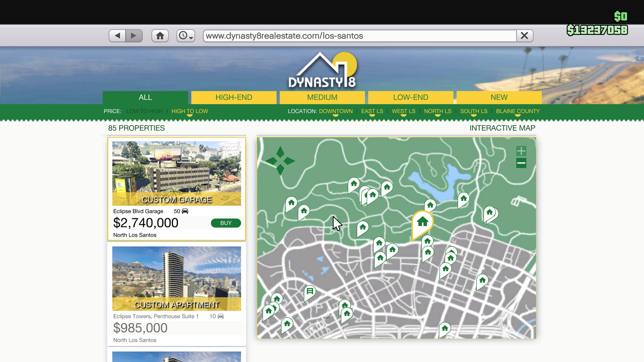Click the map pan compass arrows
This screenshot has height=362, width=644.
280,161
